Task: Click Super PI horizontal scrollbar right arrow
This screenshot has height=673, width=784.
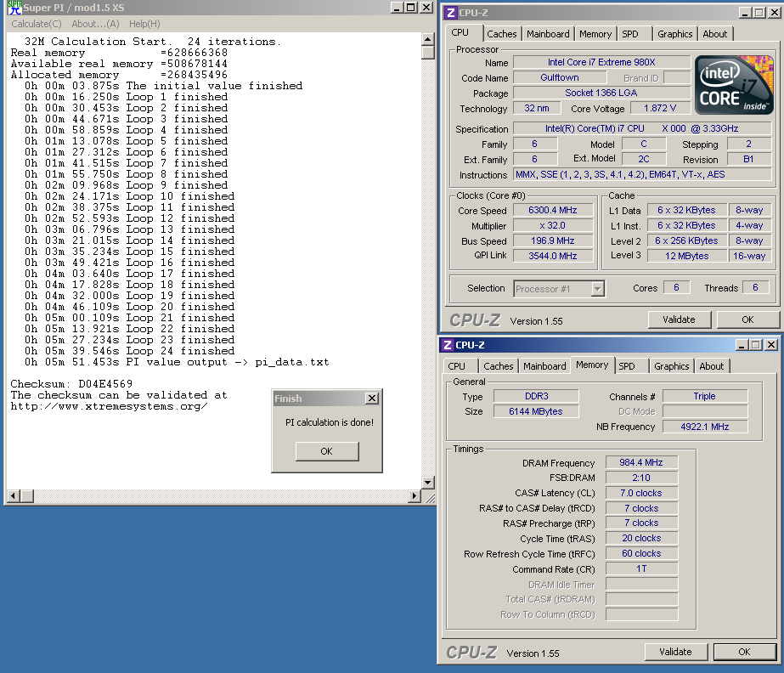Action: click(x=414, y=496)
